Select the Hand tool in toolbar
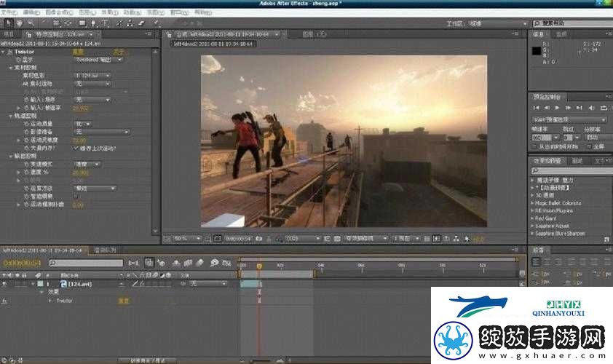 [20, 23]
